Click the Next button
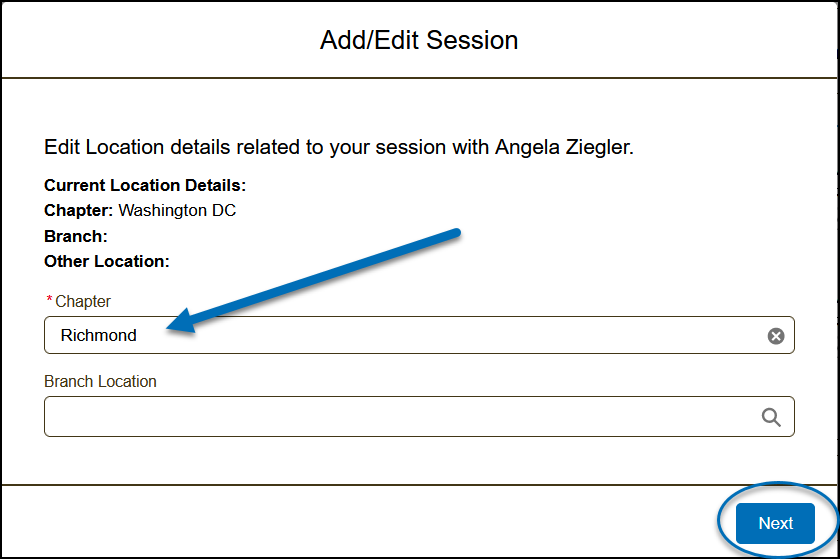The image size is (840, 559). tap(775, 523)
